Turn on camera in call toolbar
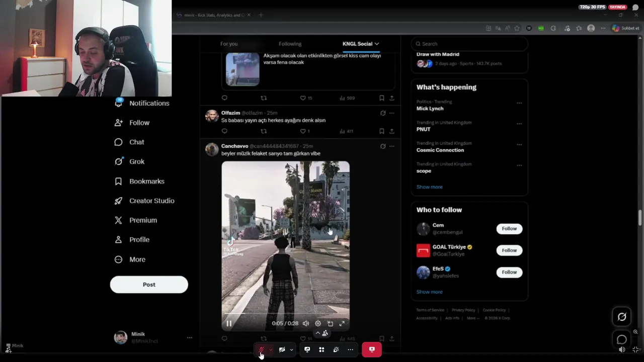 [x=282, y=349]
